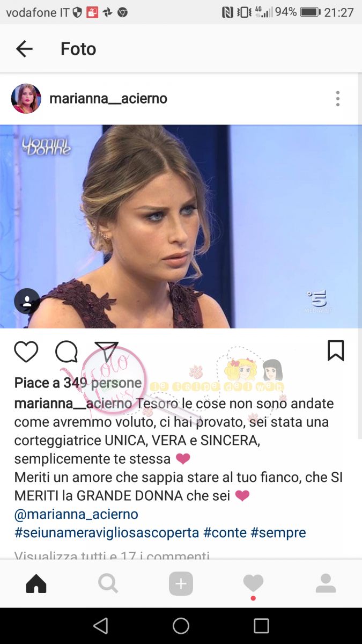
Task: Show tagged people icon on photo
Action: click(x=27, y=301)
